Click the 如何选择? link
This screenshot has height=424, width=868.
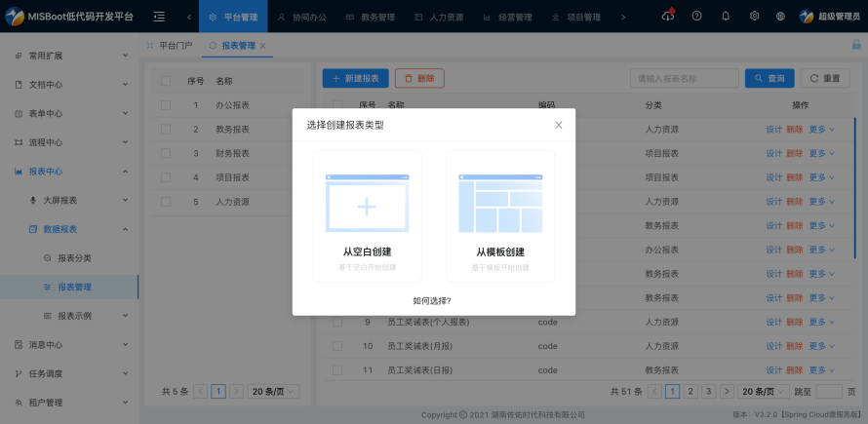[x=432, y=300]
